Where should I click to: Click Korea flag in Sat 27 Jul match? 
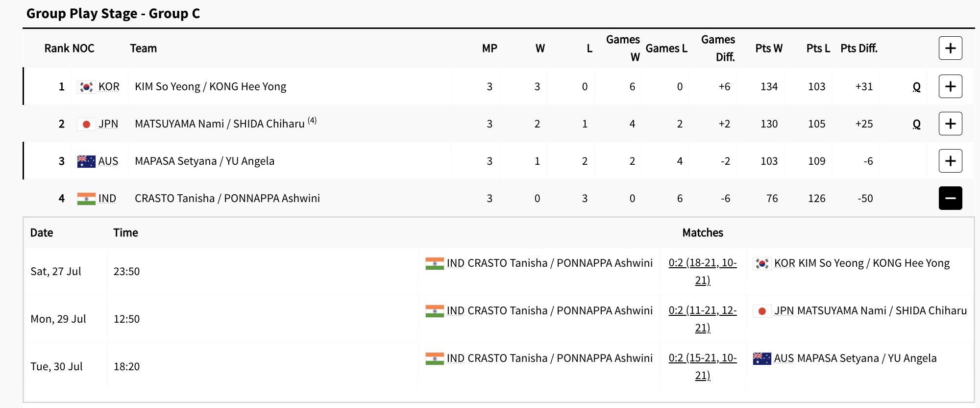pyautogui.click(x=762, y=263)
